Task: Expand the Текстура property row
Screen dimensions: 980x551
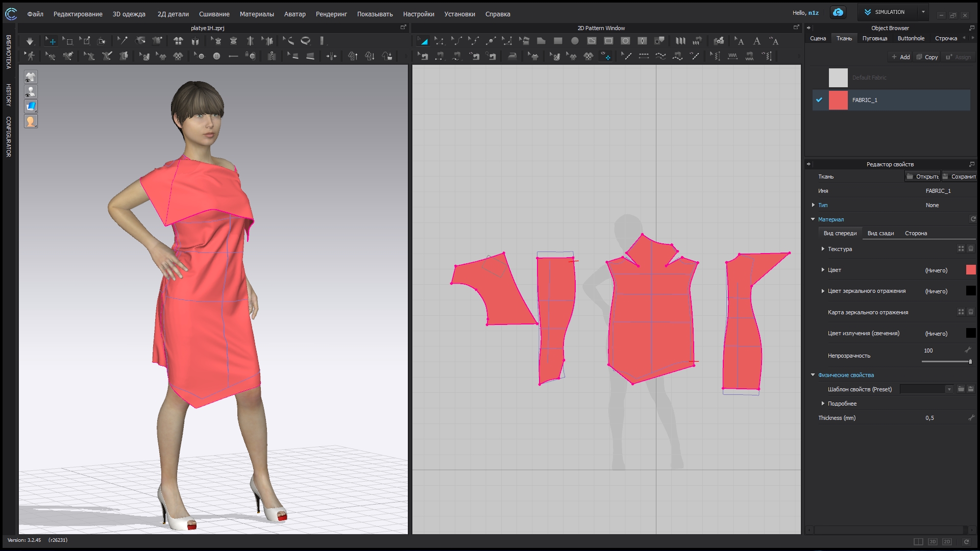Action: pos(823,249)
